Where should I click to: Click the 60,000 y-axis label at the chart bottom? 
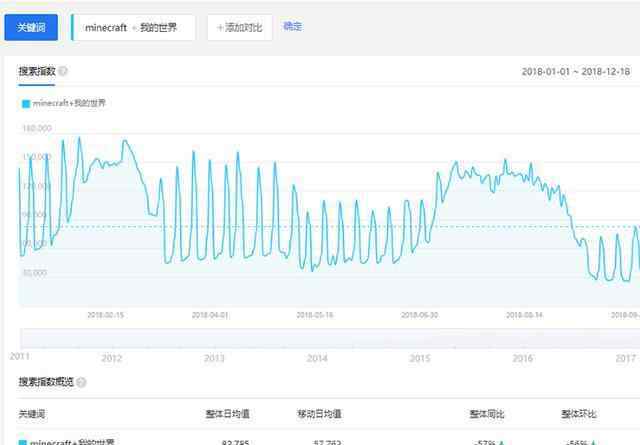pos(35,273)
